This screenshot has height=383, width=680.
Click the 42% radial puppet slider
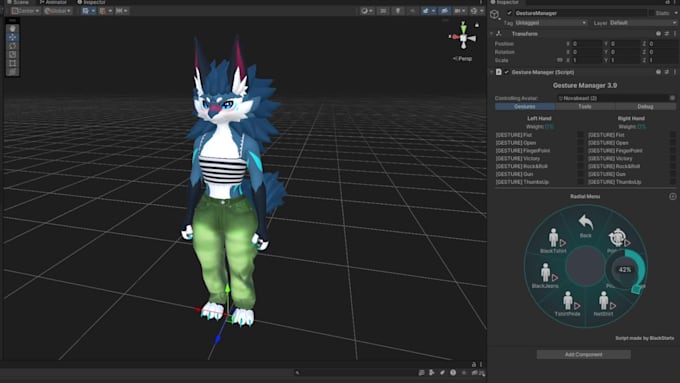[625, 269]
